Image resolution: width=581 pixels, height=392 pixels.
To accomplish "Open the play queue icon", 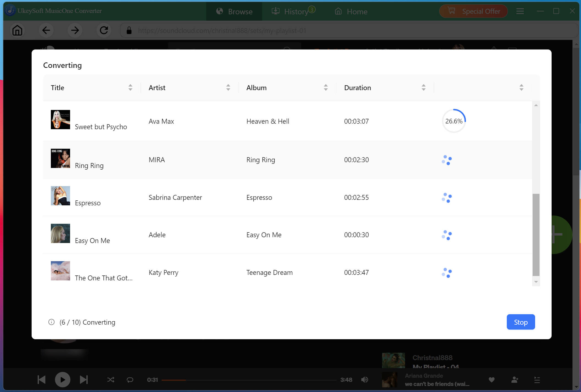I will [537, 380].
